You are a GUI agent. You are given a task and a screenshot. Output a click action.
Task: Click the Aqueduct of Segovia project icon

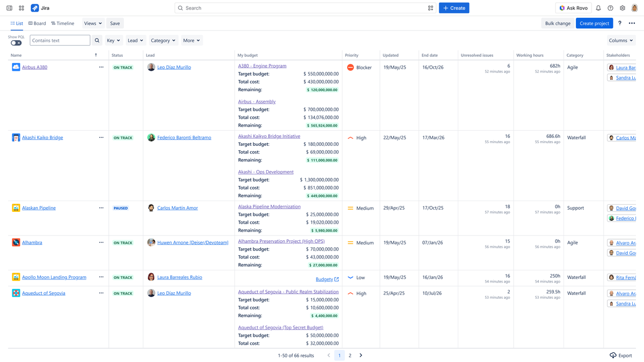[16, 293]
